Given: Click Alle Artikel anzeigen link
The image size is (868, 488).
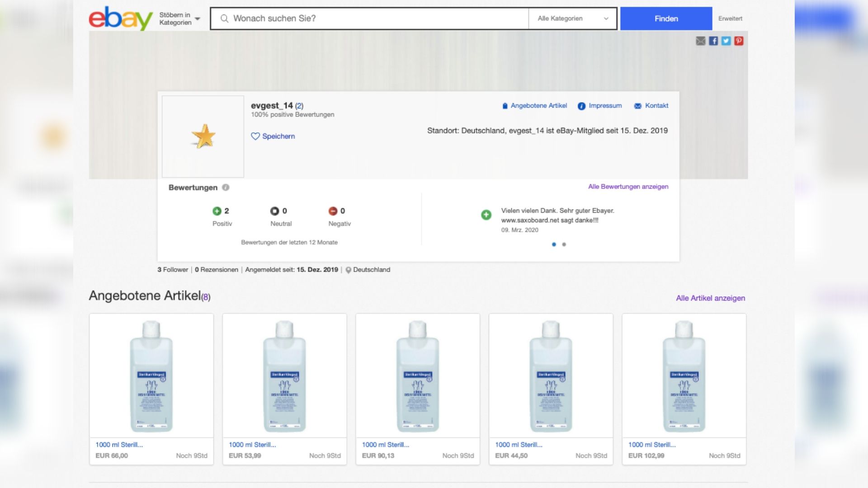Looking at the screenshot, I should (x=710, y=298).
